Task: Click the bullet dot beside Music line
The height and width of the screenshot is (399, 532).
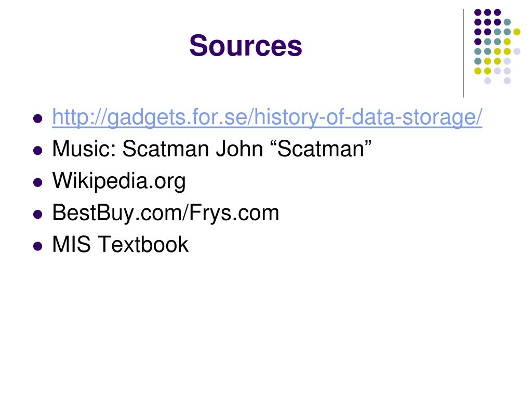Action: pyautogui.click(x=37, y=151)
